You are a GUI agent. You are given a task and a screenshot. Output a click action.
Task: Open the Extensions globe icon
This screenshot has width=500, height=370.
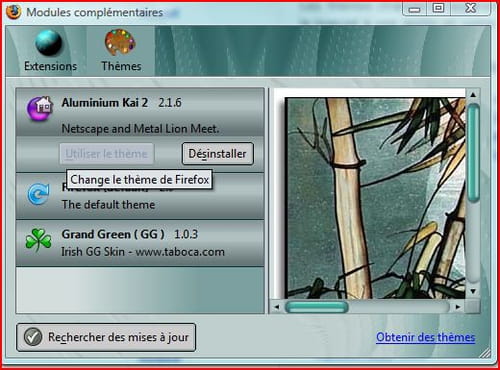pyautogui.click(x=49, y=43)
